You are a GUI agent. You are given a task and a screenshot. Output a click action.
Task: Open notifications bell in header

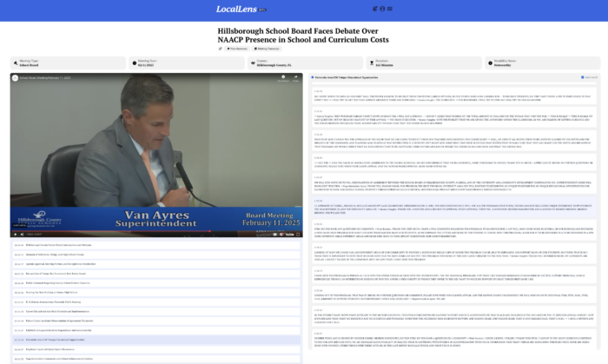[x=375, y=9]
